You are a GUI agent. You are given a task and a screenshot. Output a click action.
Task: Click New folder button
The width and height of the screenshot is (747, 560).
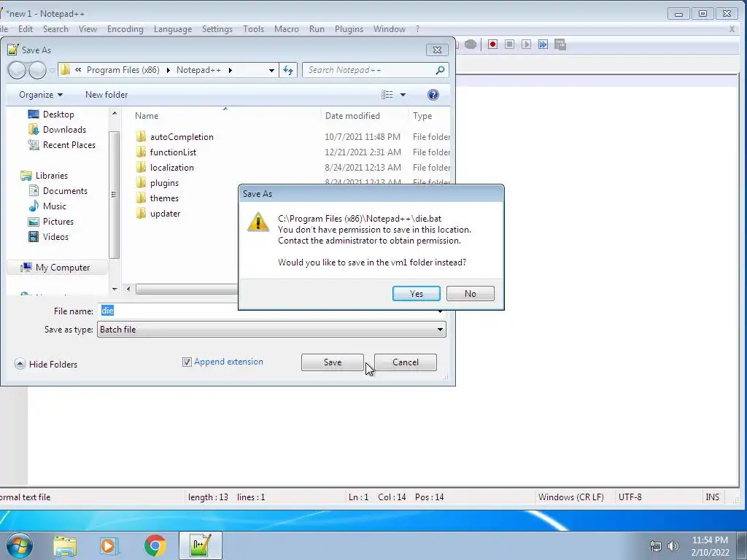point(107,95)
